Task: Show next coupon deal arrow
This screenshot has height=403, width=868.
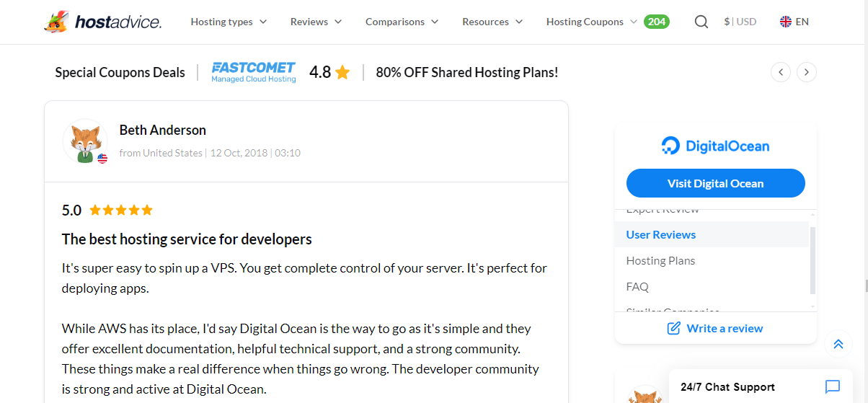Action: [x=807, y=72]
